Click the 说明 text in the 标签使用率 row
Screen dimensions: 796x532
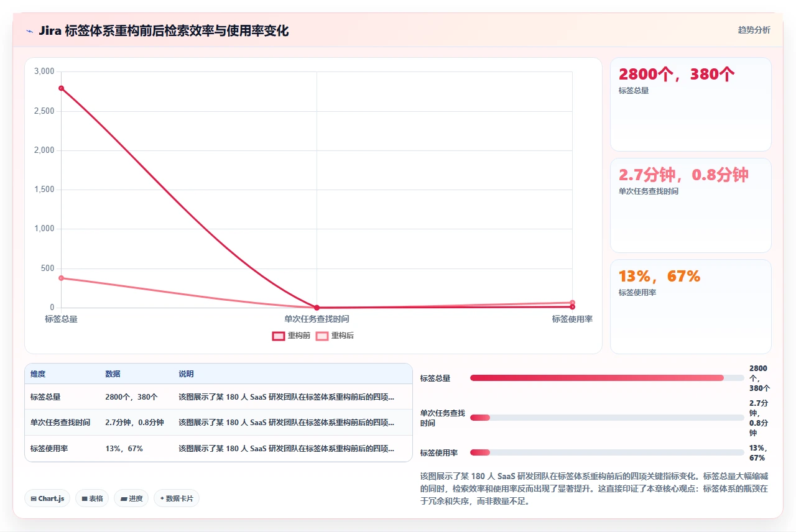tap(286, 449)
